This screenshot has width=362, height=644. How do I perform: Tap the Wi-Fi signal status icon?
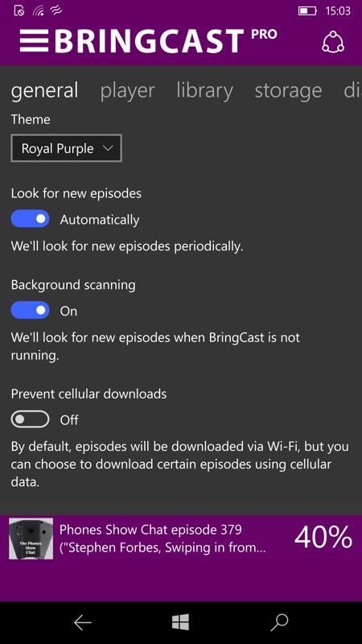tap(38, 10)
